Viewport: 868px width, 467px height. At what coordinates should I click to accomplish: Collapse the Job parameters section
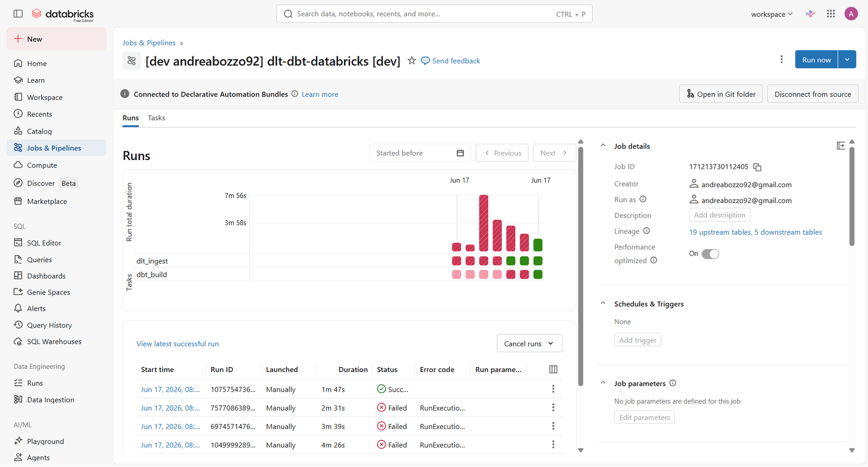tap(603, 383)
